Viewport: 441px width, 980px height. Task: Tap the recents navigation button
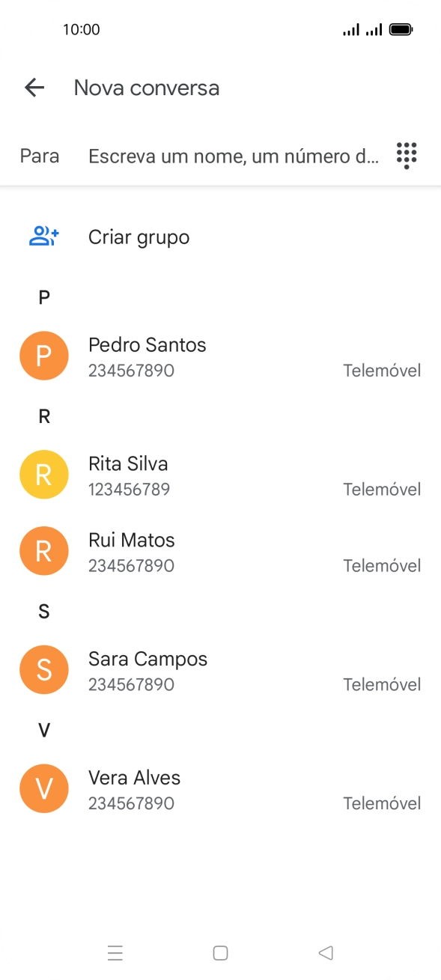115,952
